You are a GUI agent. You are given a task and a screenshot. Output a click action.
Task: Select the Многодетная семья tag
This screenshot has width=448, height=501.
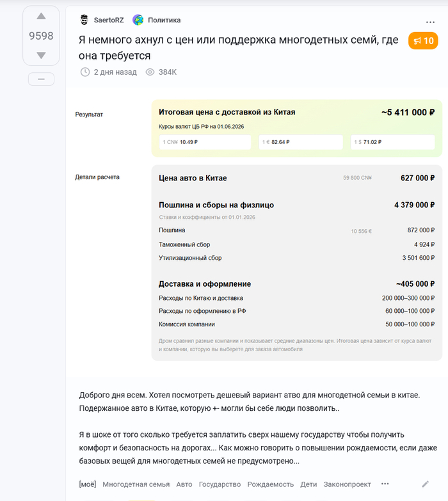(x=136, y=484)
